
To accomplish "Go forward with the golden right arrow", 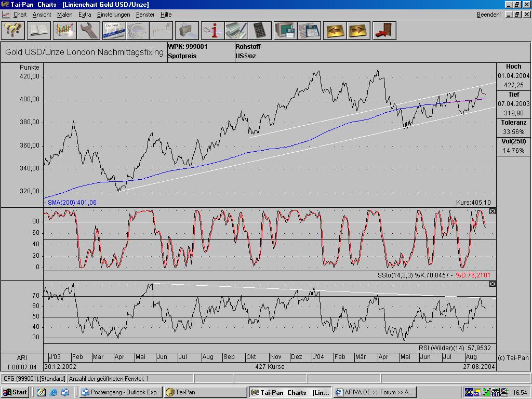I will [x=358, y=31].
